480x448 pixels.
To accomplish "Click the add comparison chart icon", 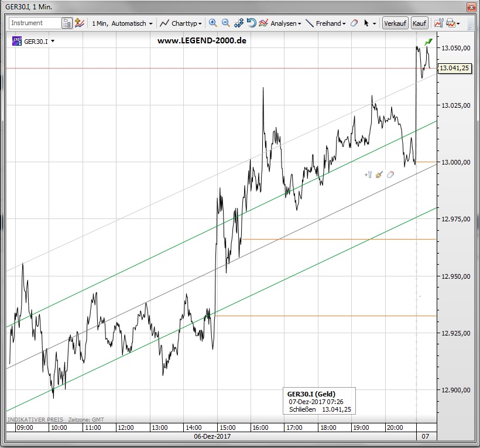I will [79, 23].
